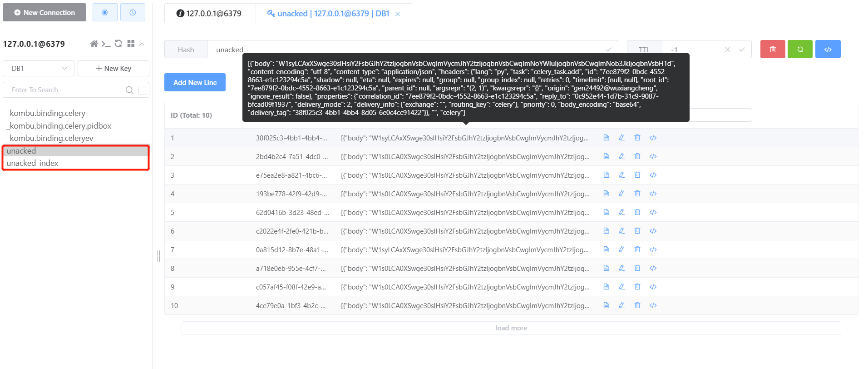Viewport: 868px width, 369px height.
Task: Close the unacked key tab
Action: coord(398,14)
